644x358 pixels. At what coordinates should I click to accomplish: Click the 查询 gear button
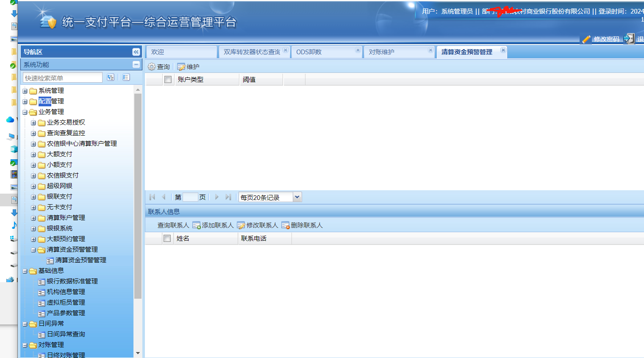coord(159,67)
